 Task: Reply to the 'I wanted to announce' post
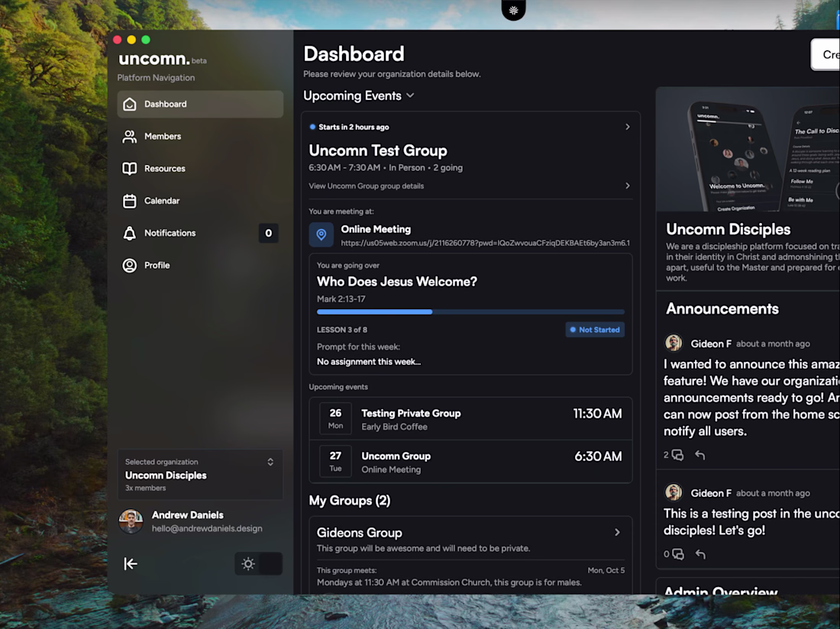pos(699,455)
